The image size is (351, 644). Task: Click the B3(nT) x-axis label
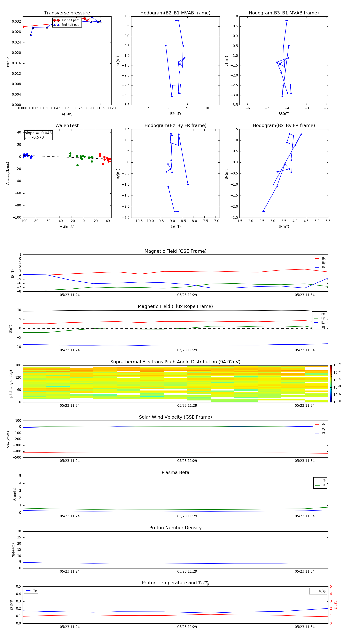284,114
